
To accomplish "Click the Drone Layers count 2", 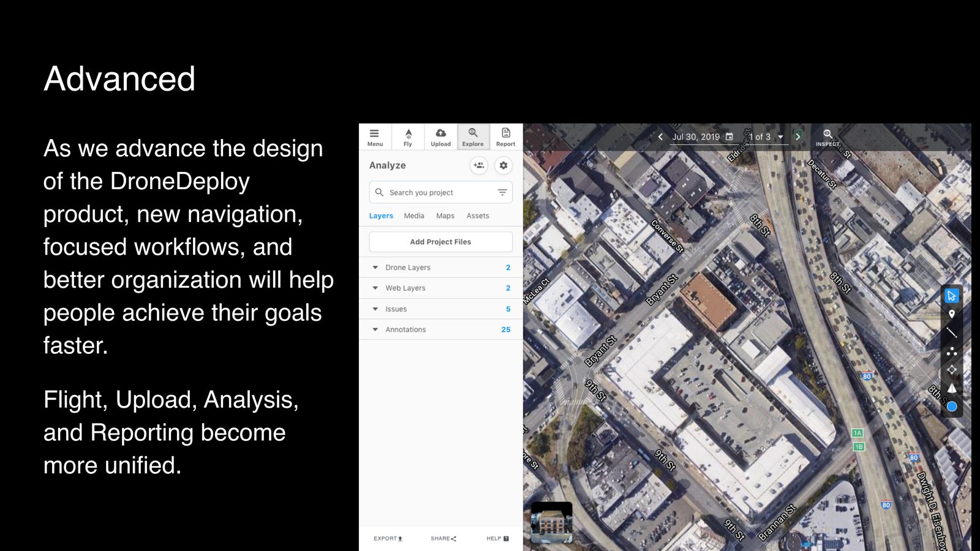I will pos(508,268).
